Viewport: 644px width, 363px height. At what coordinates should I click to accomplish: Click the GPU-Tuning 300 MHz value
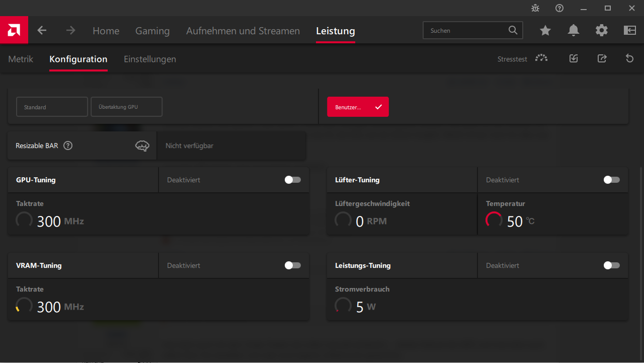tap(60, 221)
